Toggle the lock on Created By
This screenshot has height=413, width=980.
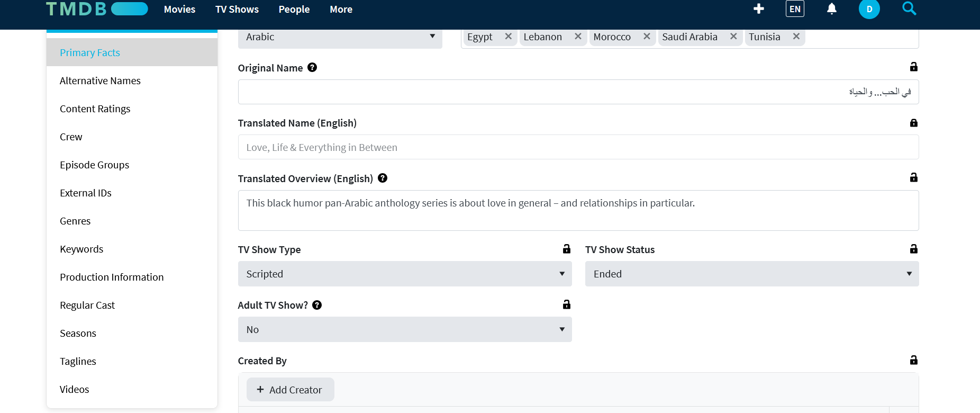click(x=913, y=360)
